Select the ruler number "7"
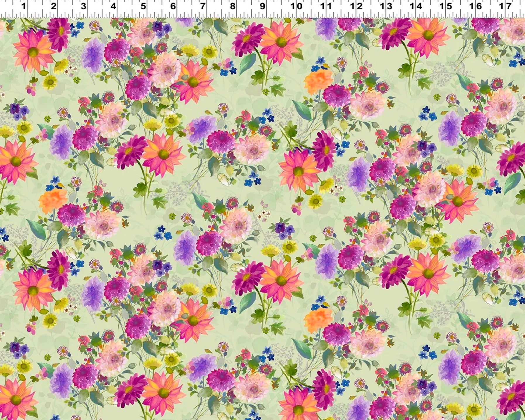This screenshot has height=420, width=525. 203,6
